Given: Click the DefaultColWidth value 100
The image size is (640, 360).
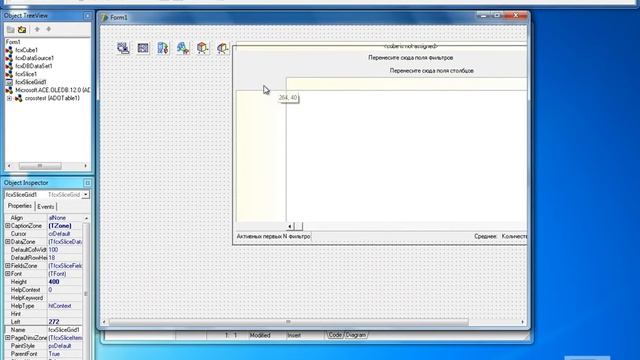Looking at the screenshot, I should (64, 250).
